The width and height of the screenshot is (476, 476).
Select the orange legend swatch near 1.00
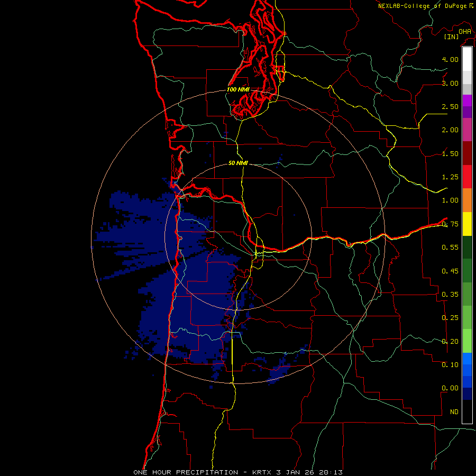(467, 200)
